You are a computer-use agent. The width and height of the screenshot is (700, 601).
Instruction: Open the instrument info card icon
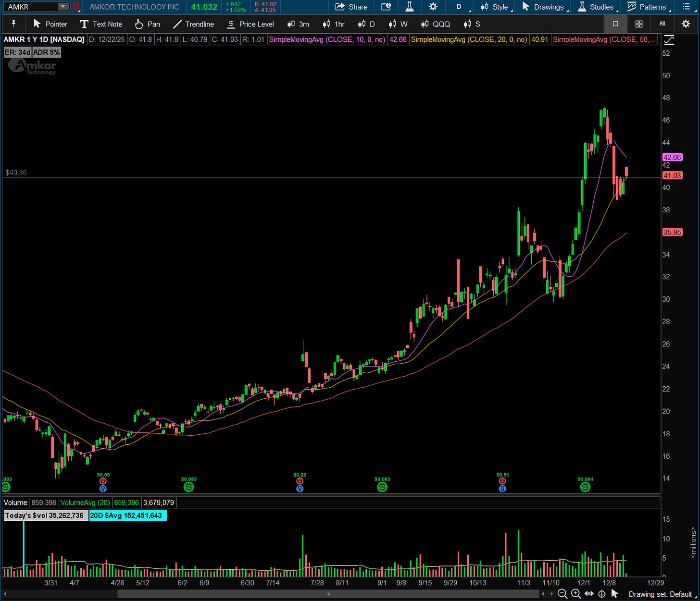tap(386, 7)
